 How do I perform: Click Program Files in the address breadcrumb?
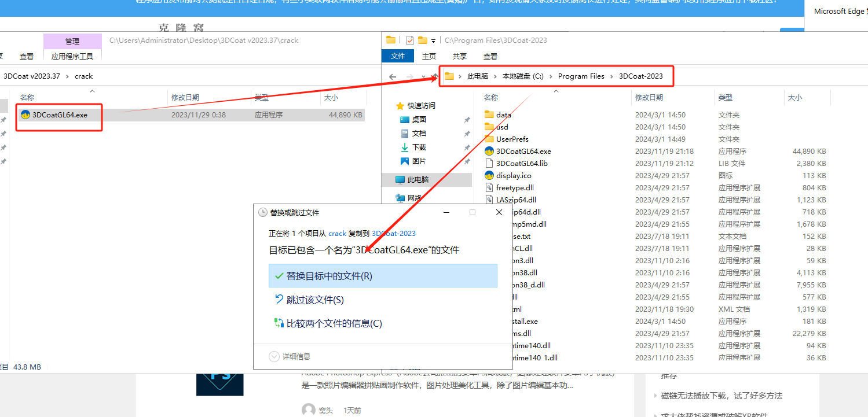pyautogui.click(x=581, y=76)
